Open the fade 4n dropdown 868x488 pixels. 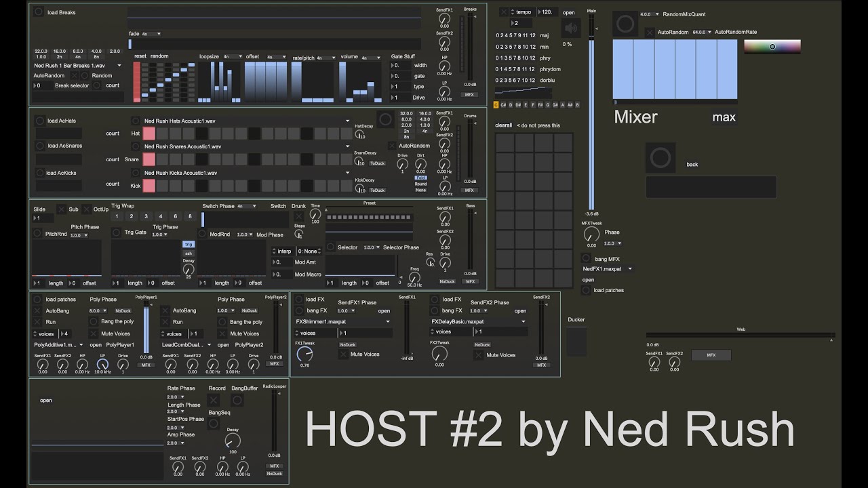151,33
